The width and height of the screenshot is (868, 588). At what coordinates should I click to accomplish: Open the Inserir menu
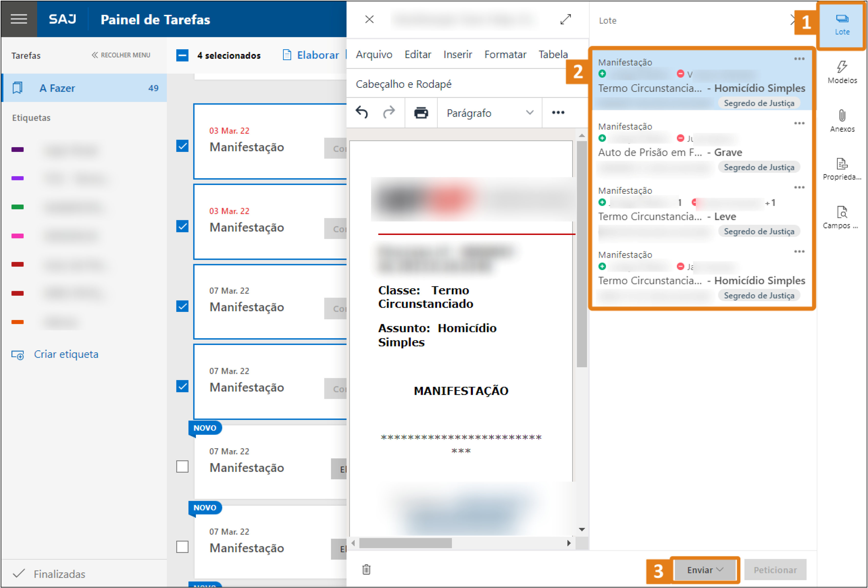pyautogui.click(x=458, y=55)
